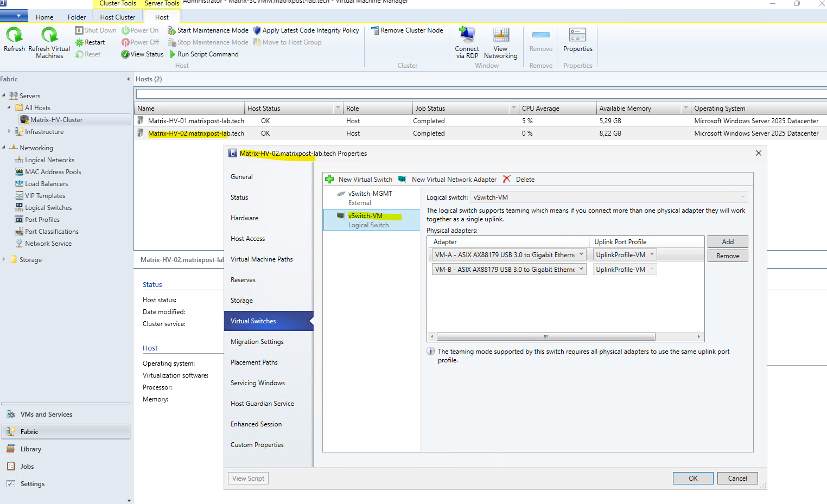Click the Refresh icon in the ribbon
This screenshot has width=827, height=504.
tap(14, 35)
